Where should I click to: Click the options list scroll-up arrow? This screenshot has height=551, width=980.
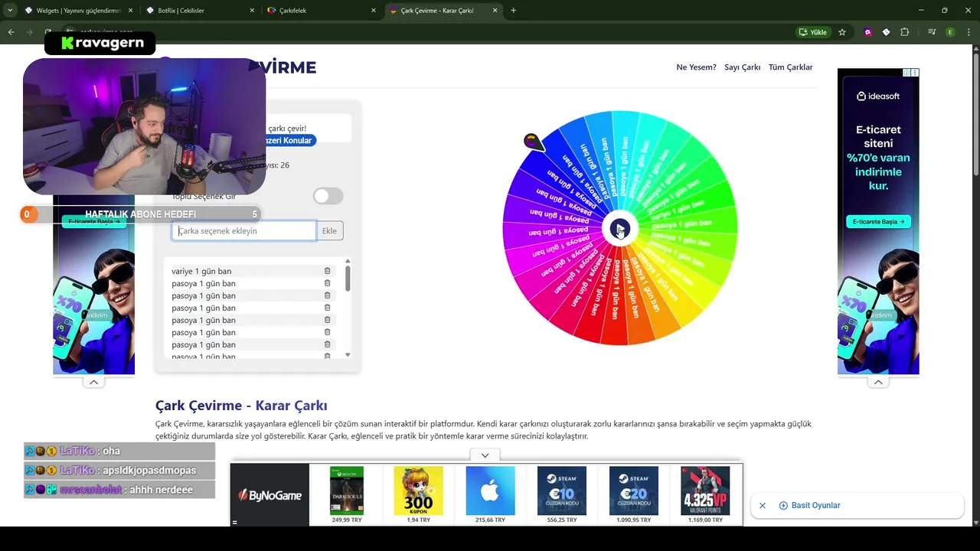click(x=348, y=261)
